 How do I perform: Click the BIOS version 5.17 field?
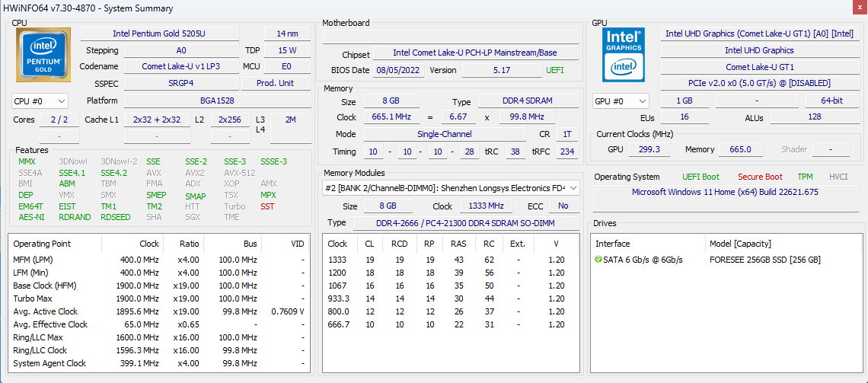point(502,70)
